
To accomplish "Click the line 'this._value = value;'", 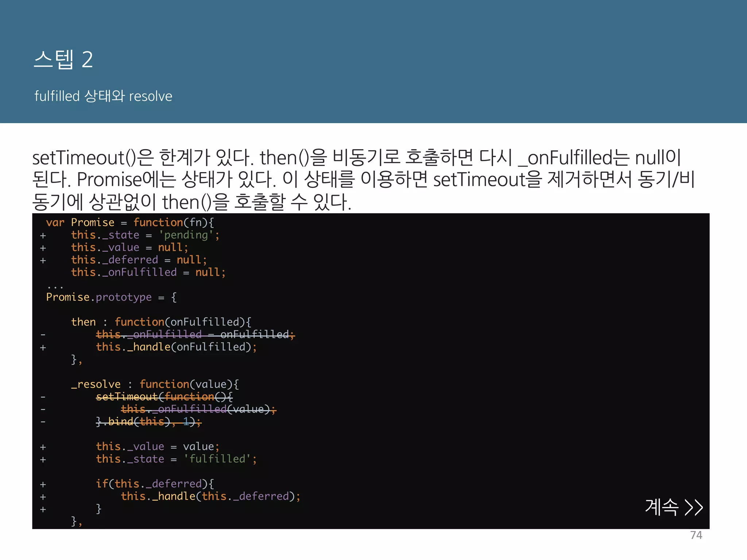I will (158, 447).
